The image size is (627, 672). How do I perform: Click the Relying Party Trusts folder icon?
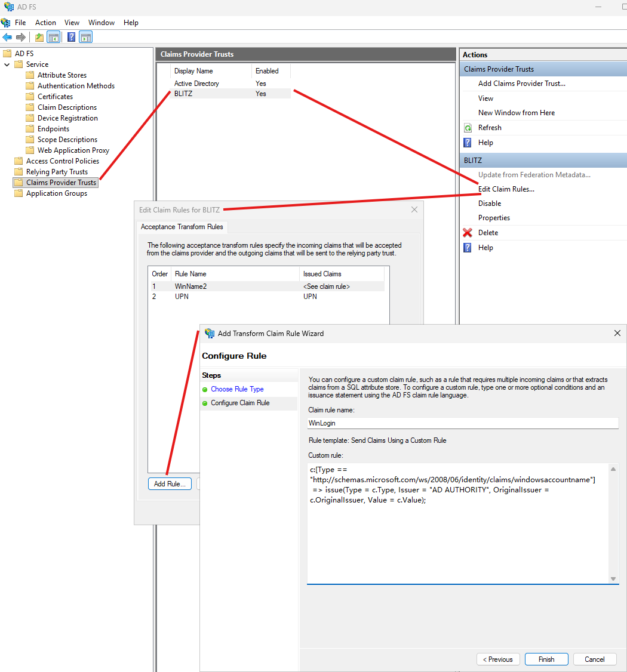pos(19,171)
